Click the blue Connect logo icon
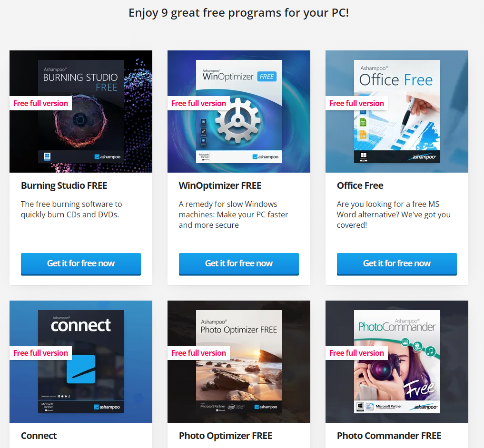This screenshot has width=484, height=448. coord(81,370)
